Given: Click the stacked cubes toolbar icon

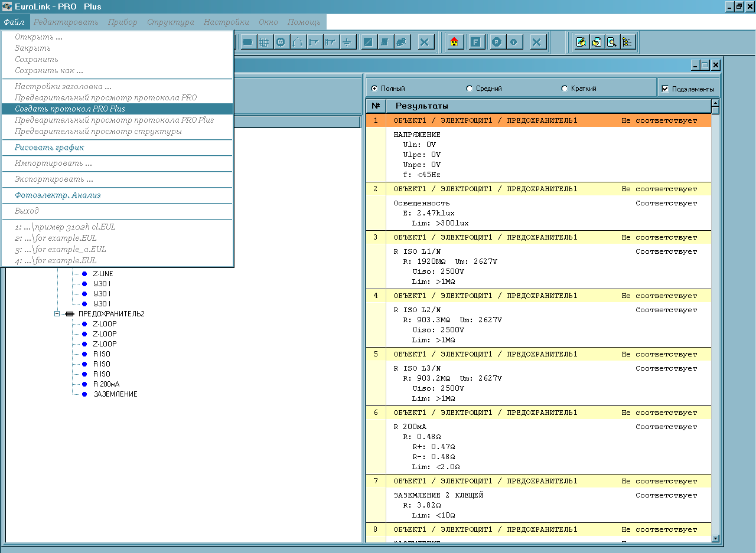Looking at the screenshot, I should (402, 42).
